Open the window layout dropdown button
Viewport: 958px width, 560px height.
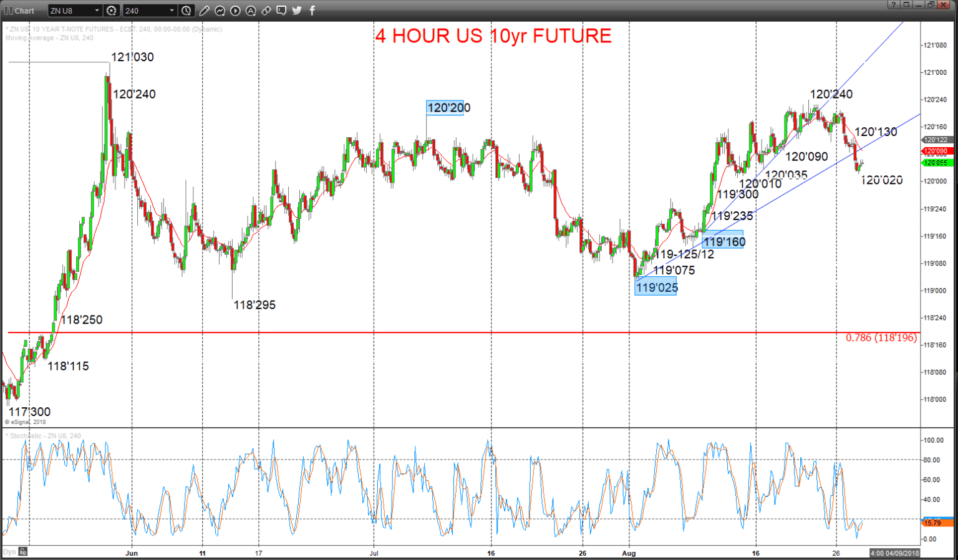[906, 4]
